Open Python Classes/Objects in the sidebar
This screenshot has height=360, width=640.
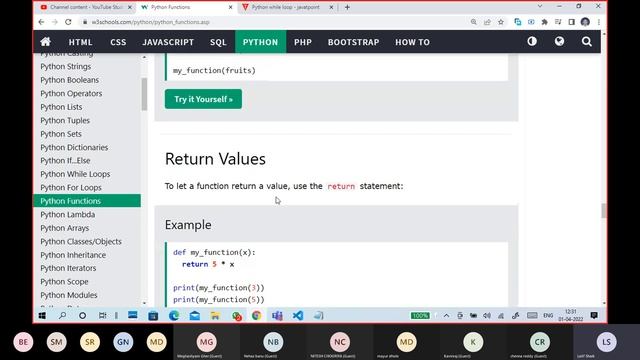(x=81, y=242)
